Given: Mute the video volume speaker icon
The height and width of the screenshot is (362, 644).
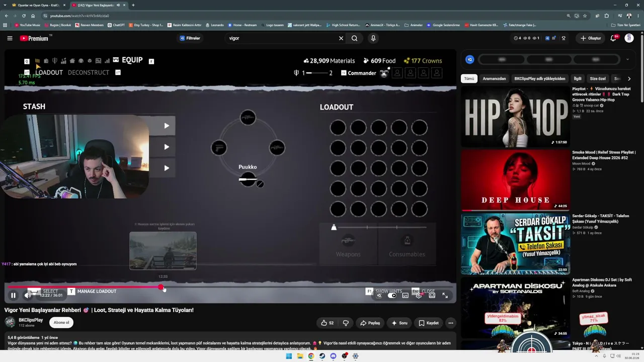Looking at the screenshot, I should point(28,296).
